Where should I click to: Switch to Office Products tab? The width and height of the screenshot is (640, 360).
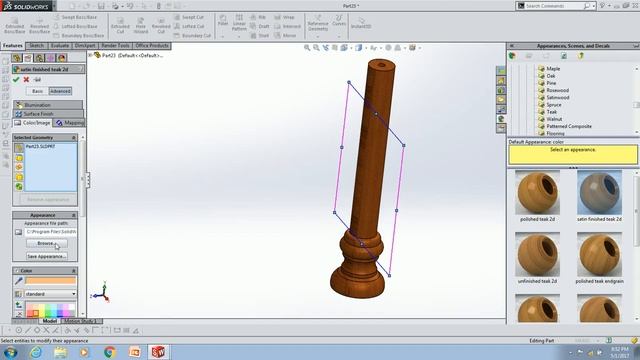pos(152,46)
